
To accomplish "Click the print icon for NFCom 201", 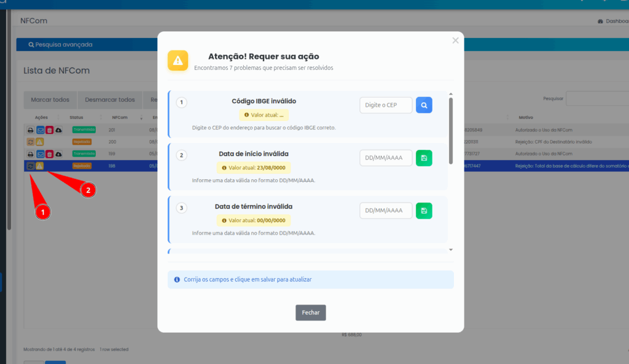I will tap(30, 130).
